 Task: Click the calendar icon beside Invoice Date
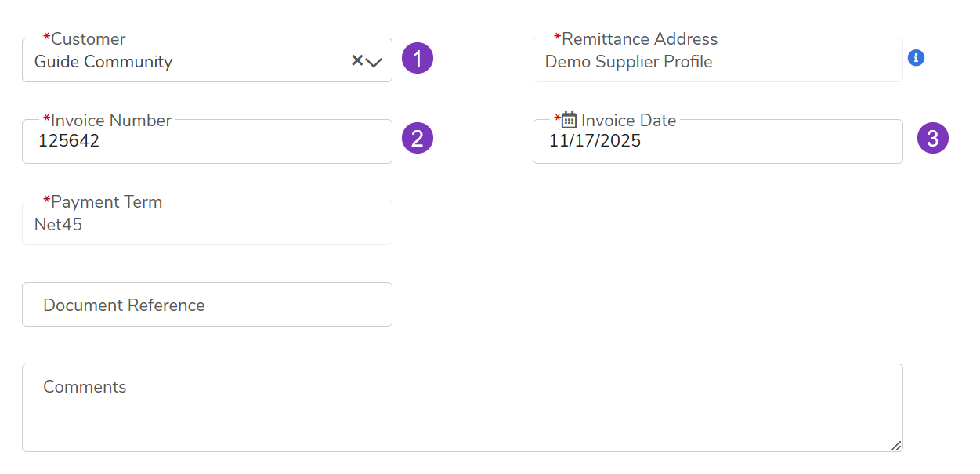pyautogui.click(x=570, y=120)
